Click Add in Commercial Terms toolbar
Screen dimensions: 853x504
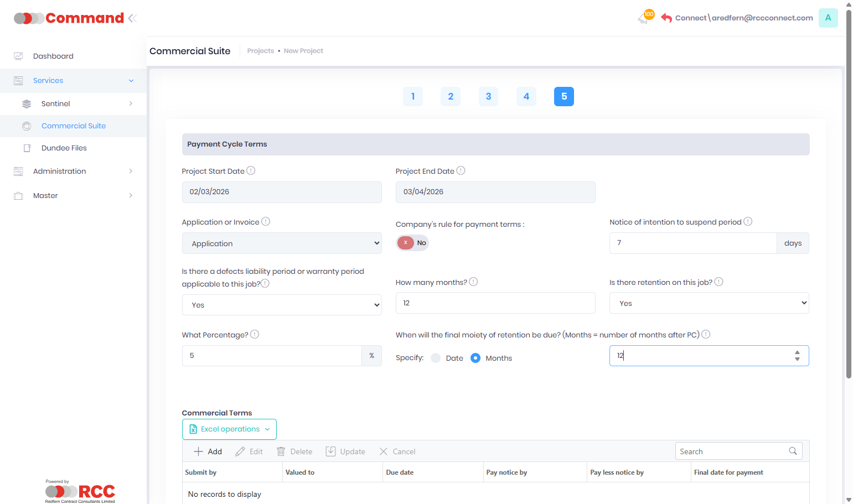pos(208,451)
